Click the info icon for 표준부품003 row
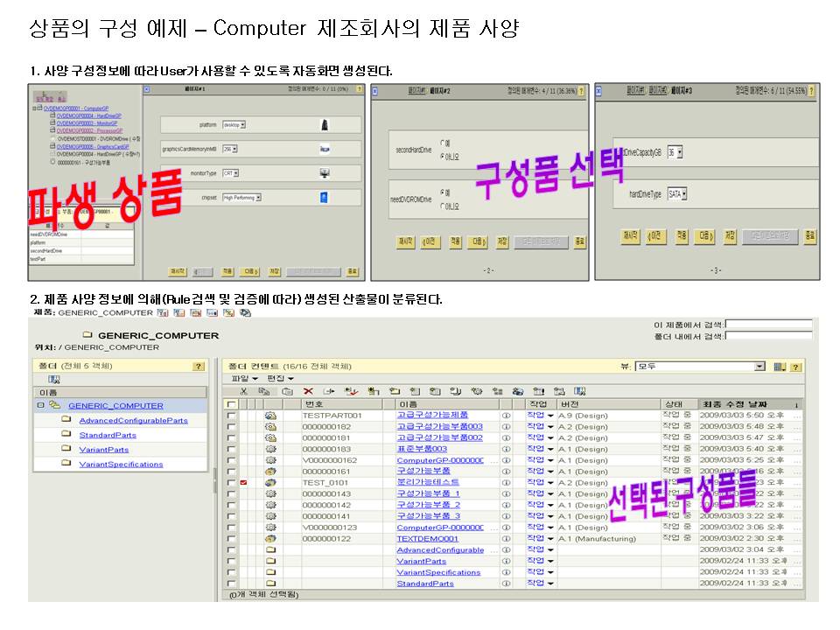This screenshot has width=840, height=630. (506, 449)
